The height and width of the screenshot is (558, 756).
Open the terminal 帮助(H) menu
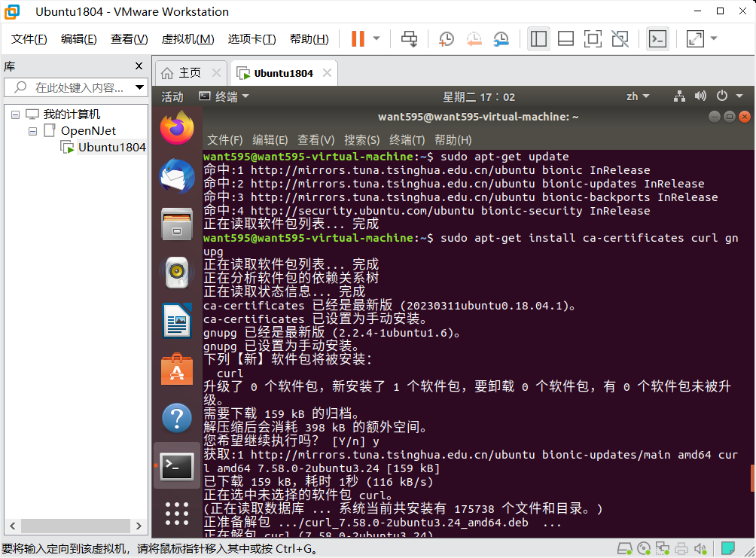click(x=453, y=140)
